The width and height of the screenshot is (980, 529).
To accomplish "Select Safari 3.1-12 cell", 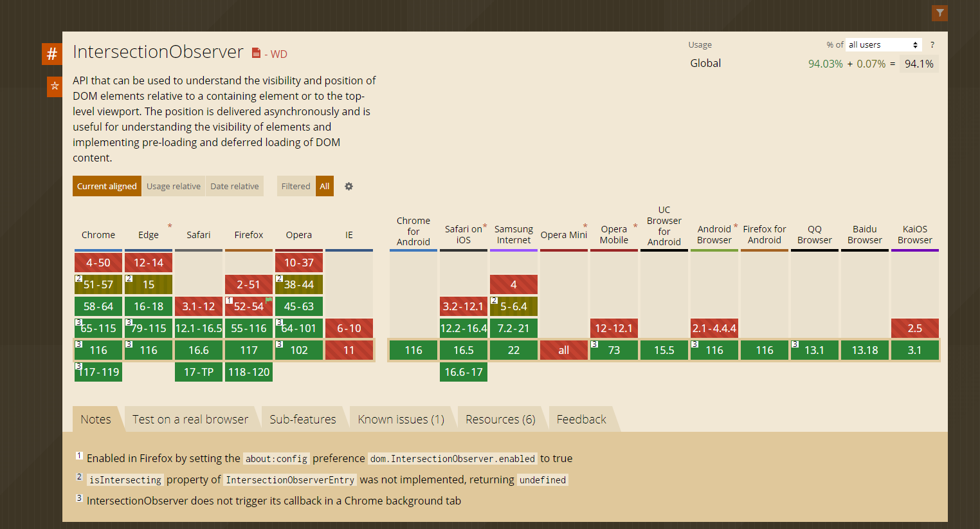I will pyautogui.click(x=199, y=306).
